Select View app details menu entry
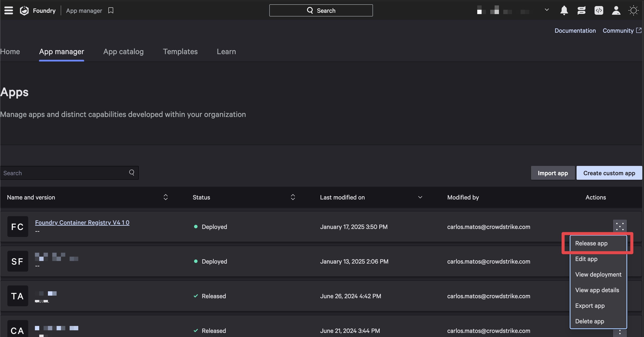 click(598, 290)
